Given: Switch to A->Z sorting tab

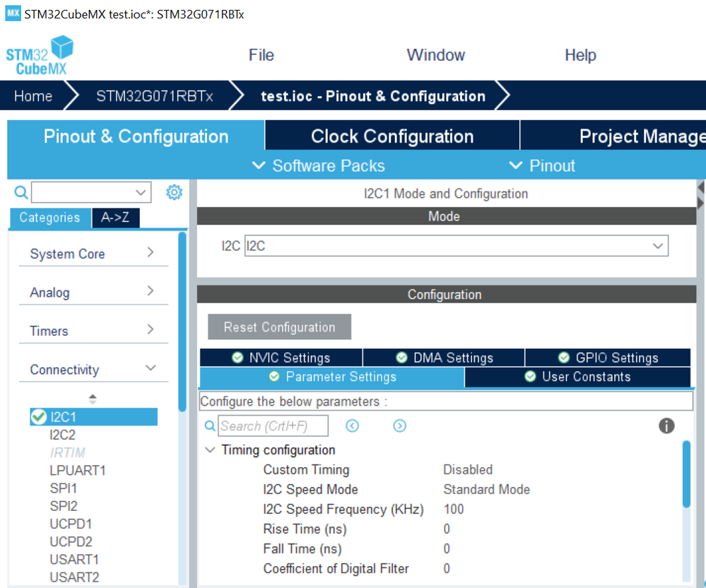Looking at the screenshot, I should point(115,218).
